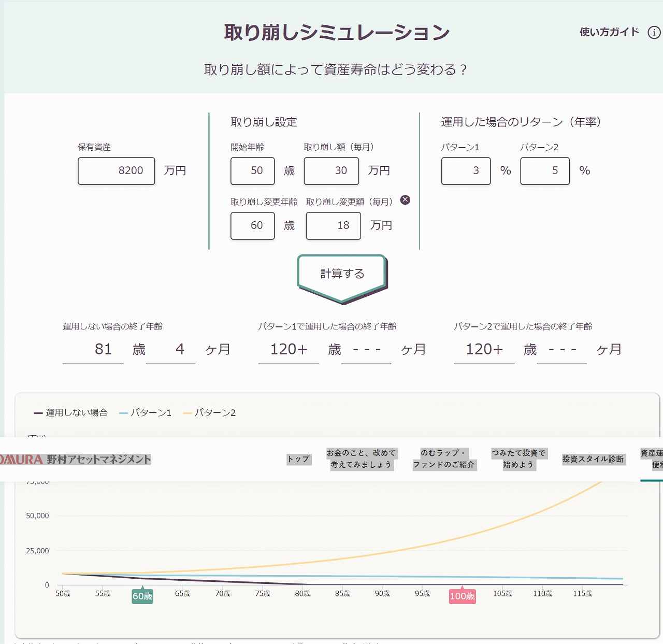Edit the 保有資産 field showing 8200
Screen dimensions: 663x644
tap(117, 171)
